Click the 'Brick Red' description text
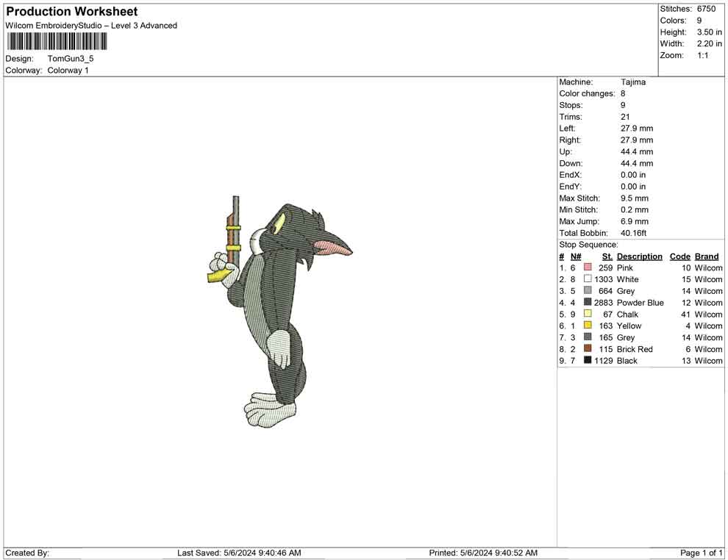 click(x=635, y=349)
